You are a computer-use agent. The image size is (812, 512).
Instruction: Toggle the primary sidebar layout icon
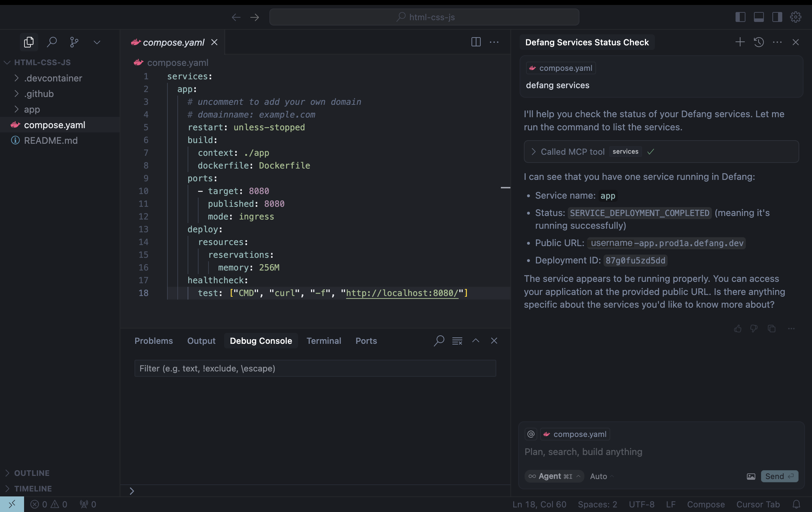click(740, 17)
